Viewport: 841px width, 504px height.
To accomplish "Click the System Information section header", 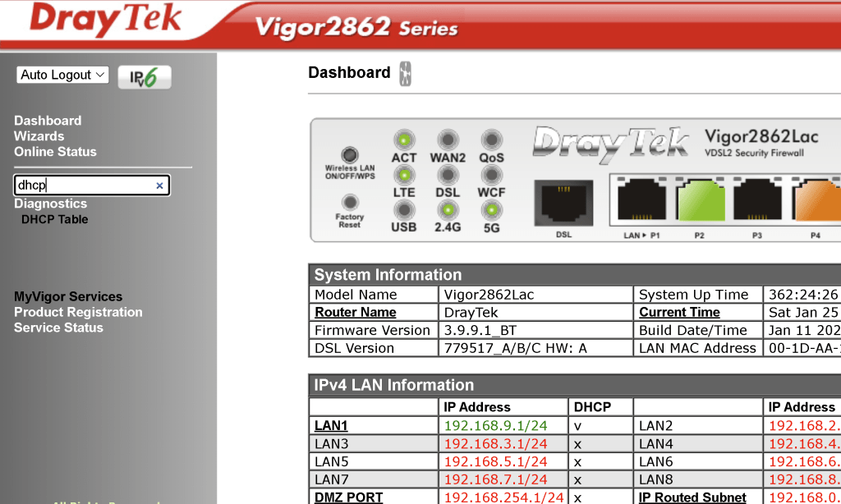I will (x=574, y=274).
